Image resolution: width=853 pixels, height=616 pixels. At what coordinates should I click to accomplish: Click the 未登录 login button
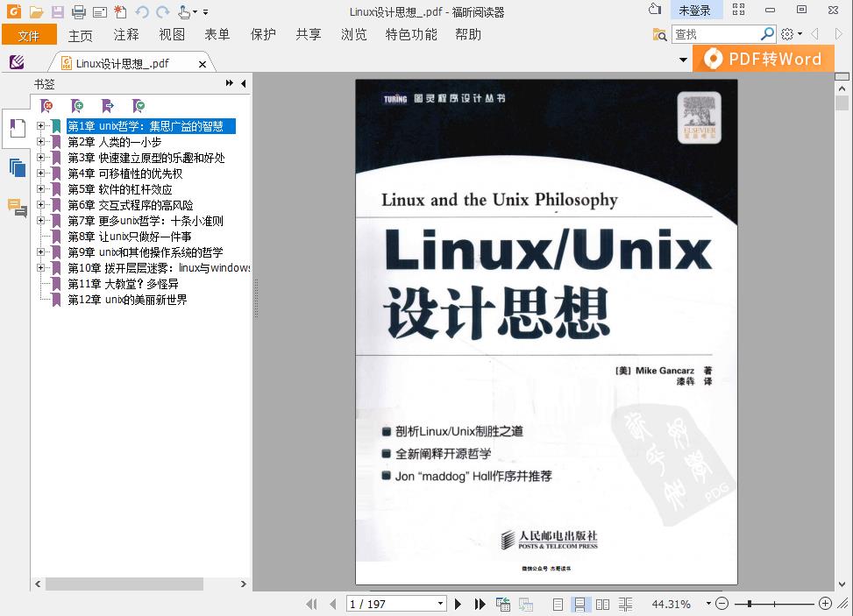(694, 11)
